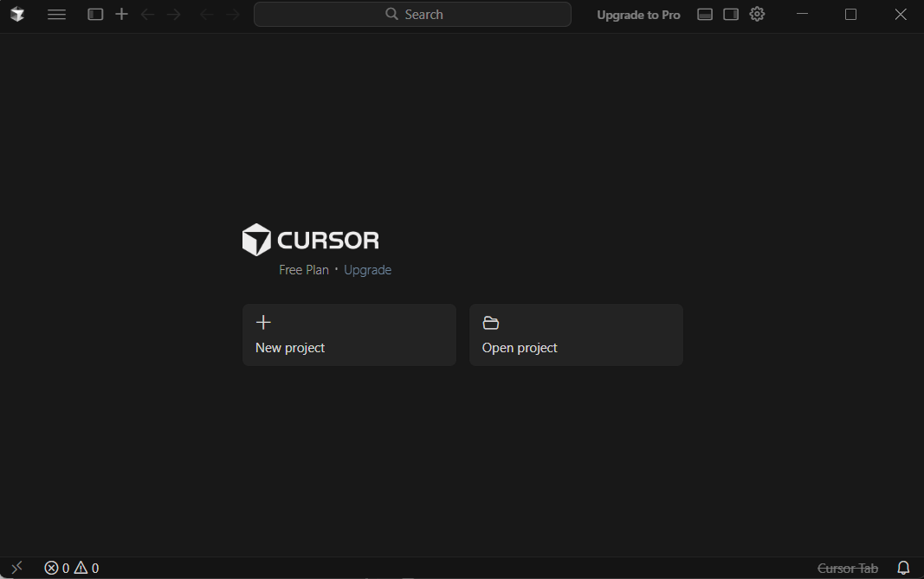This screenshot has height=579, width=924.
Task: Click the large CURSOR logo in center
Action: 311,240
